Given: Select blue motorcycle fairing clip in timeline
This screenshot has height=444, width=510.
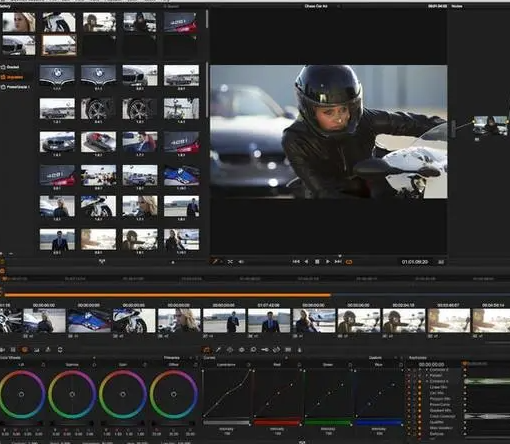Looking at the screenshot, I should 89,321.
